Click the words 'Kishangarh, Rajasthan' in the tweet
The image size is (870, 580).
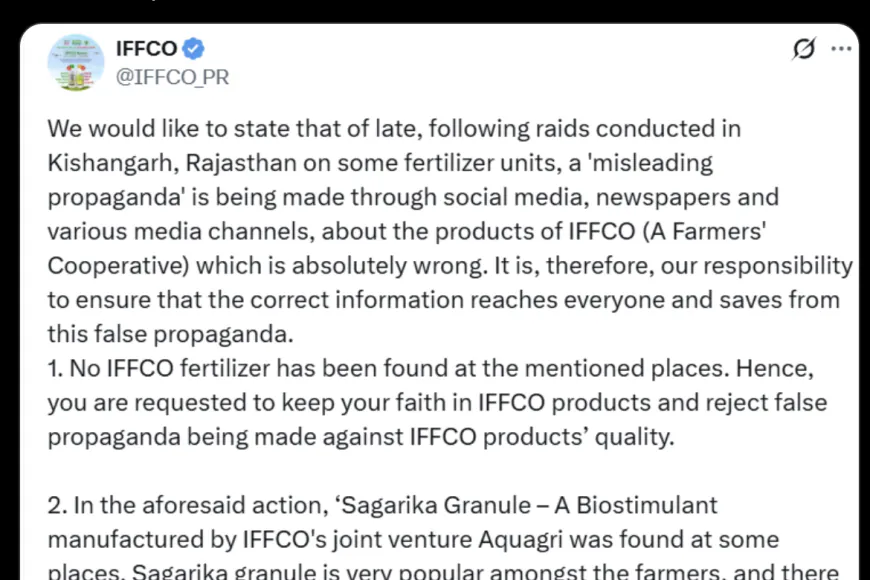coord(172,163)
